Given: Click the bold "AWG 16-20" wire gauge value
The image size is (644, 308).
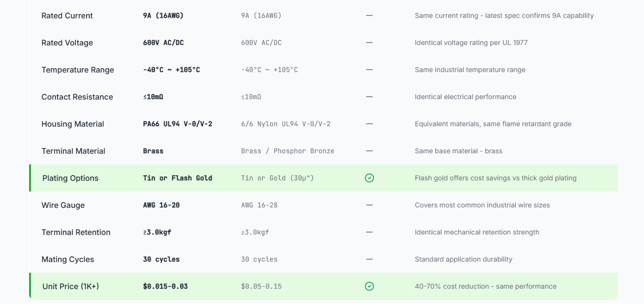Looking at the screenshot, I should [161, 205].
